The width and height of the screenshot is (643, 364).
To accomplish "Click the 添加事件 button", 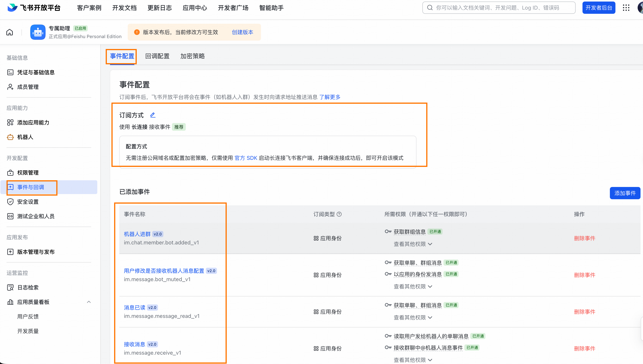I will pos(625,193).
